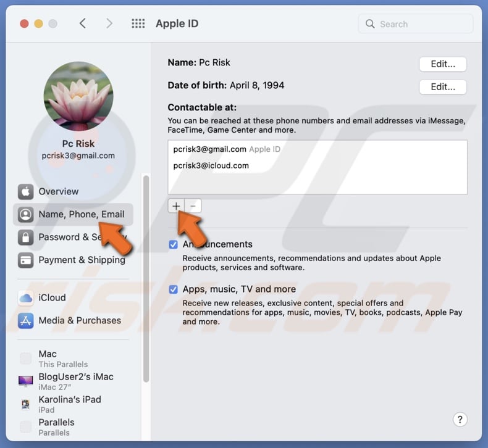Screen dimensions: 488x448
Task: Click the forward navigation arrow
Action: (x=109, y=23)
